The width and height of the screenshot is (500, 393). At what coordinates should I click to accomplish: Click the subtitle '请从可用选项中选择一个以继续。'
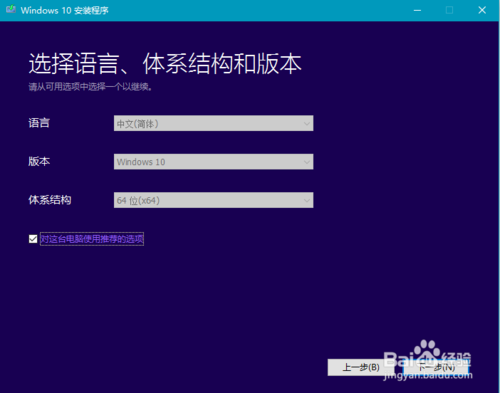point(91,87)
